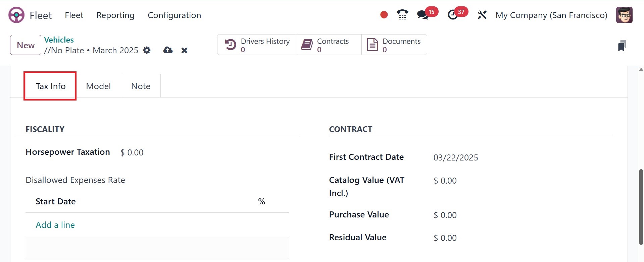This screenshot has height=262, width=644.
Task: Switch to the Model tab
Action: (98, 86)
